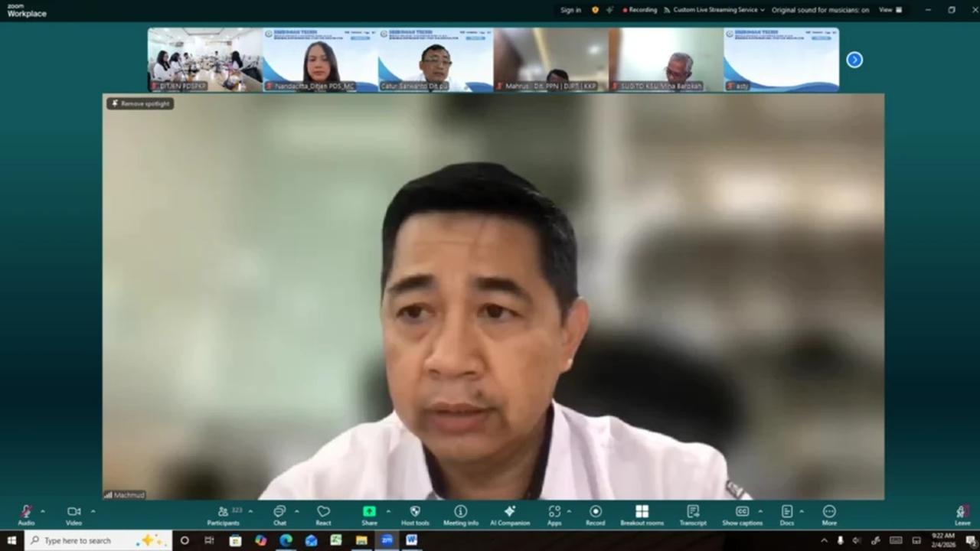The height and width of the screenshot is (551, 980).
Task: Click Remove spotlight button
Action: [140, 103]
